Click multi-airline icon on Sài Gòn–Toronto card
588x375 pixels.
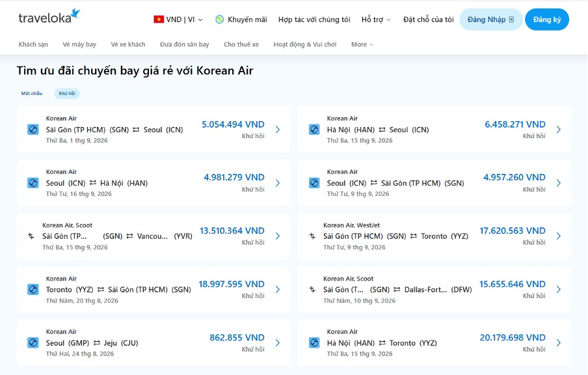(x=312, y=236)
